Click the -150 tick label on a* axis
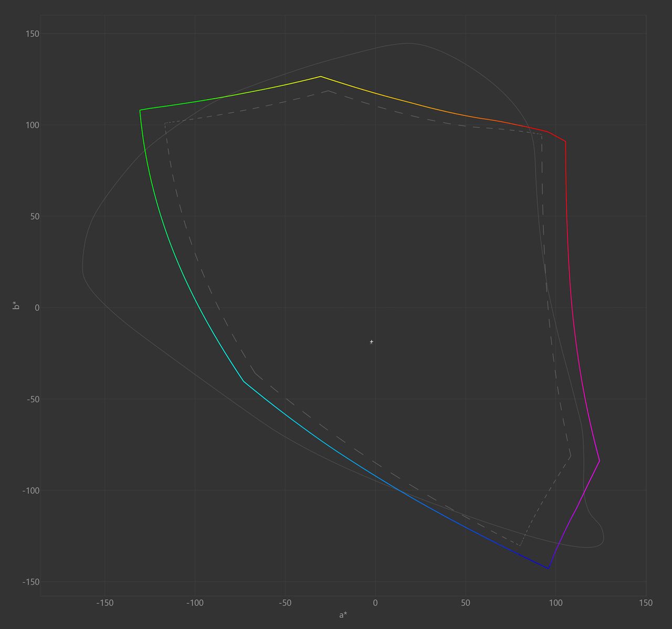The height and width of the screenshot is (629, 672). pyautogui.click(x=105, y=603)
